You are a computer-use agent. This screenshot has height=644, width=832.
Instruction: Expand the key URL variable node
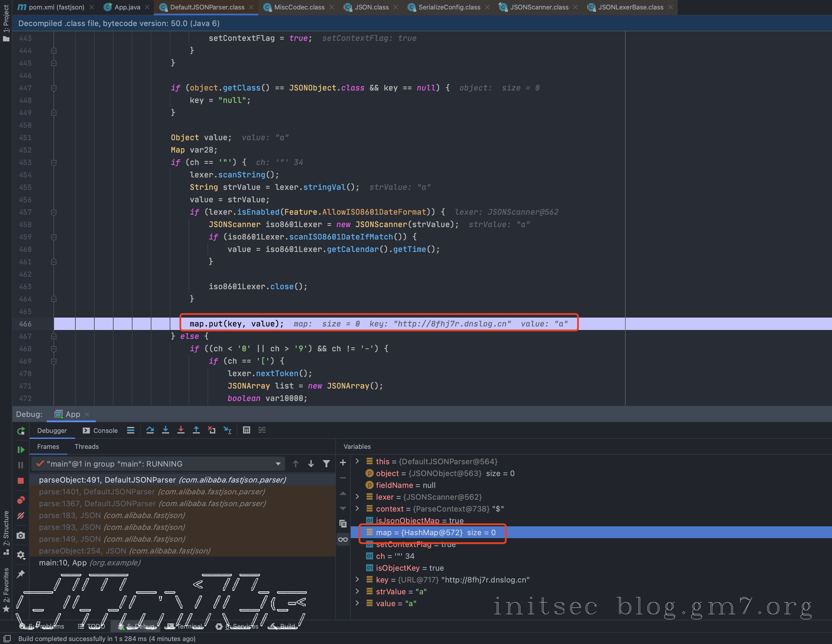click(x=357, y=579)
